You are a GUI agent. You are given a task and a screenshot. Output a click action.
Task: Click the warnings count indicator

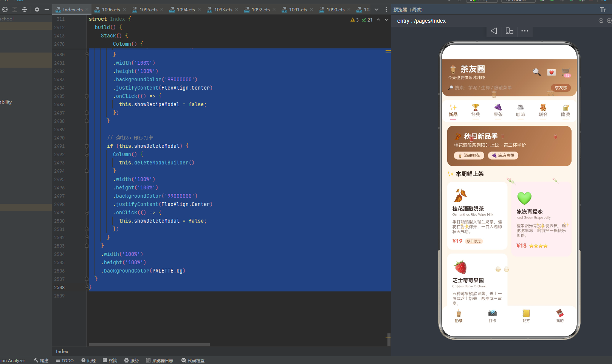click(355, 20)
